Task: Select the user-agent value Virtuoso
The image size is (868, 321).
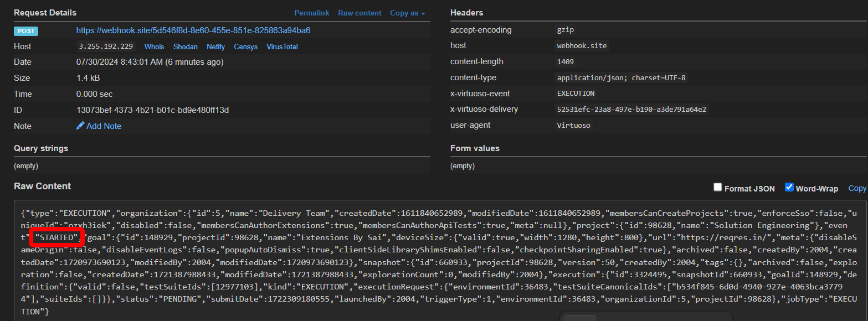Action: pos(574,126)
